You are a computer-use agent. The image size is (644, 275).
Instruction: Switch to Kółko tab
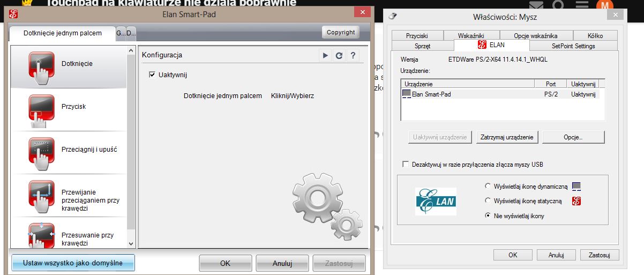595,36
